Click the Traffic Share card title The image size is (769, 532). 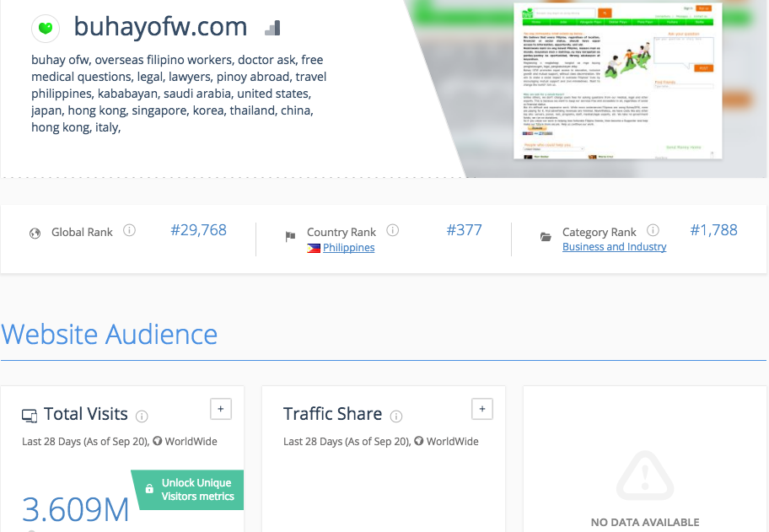[332, 414]
